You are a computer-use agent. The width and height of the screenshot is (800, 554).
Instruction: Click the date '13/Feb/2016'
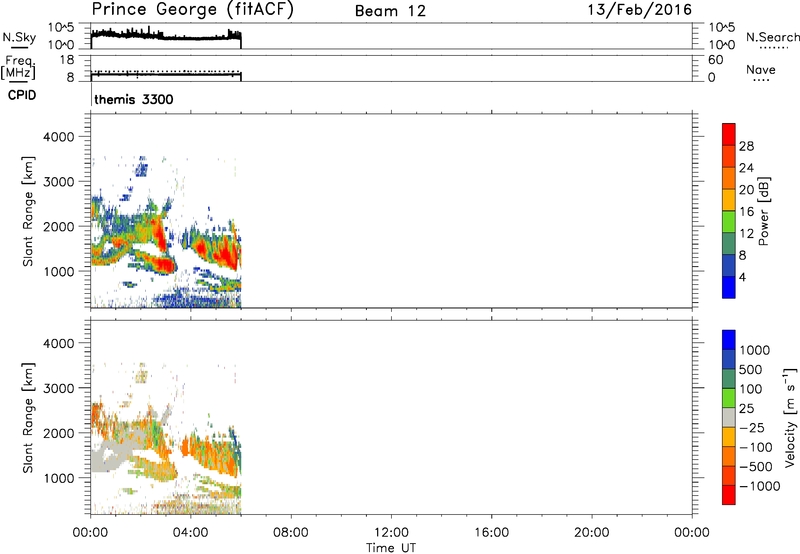[x=640, y=10]
